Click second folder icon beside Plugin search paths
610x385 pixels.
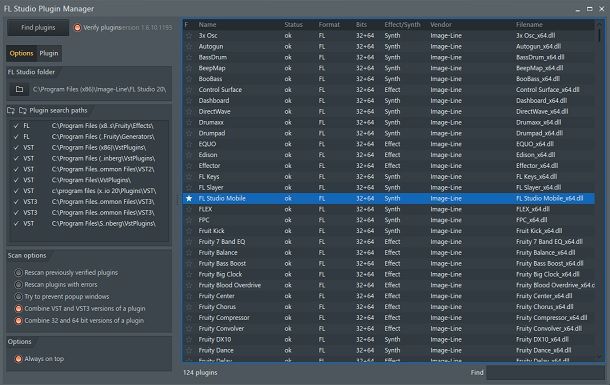23,111
